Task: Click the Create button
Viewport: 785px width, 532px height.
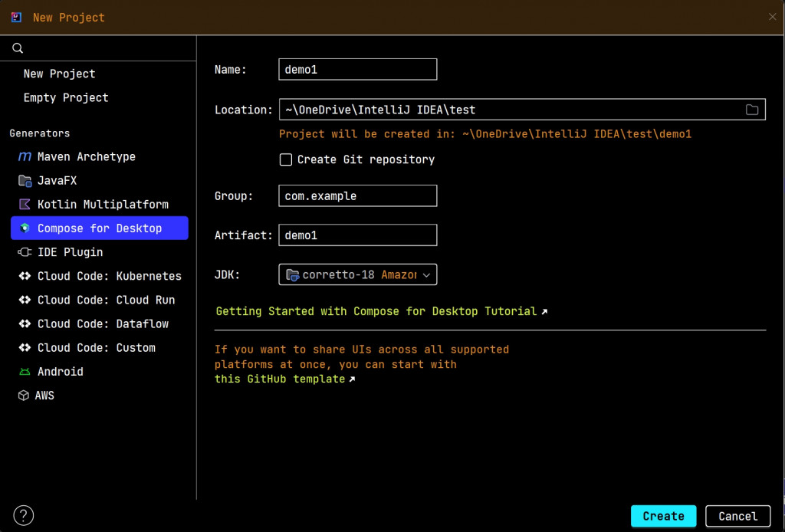Action: [x=663, y=516]
